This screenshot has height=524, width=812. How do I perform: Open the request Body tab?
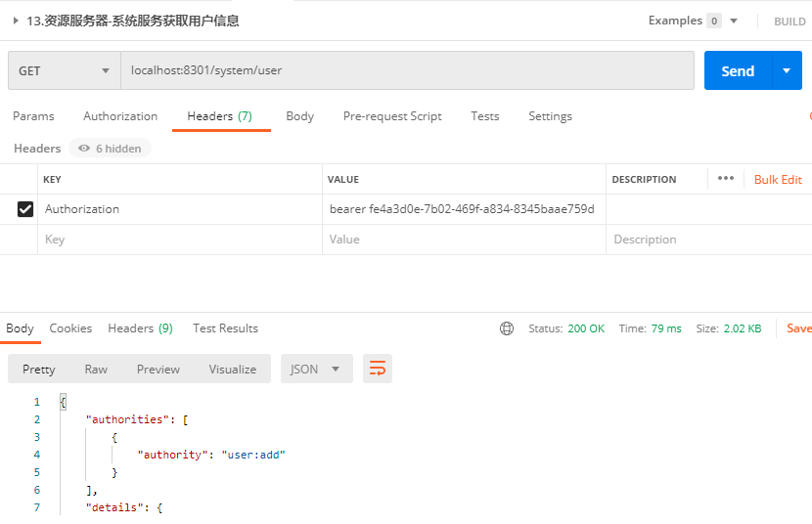[x=299, y=116]
